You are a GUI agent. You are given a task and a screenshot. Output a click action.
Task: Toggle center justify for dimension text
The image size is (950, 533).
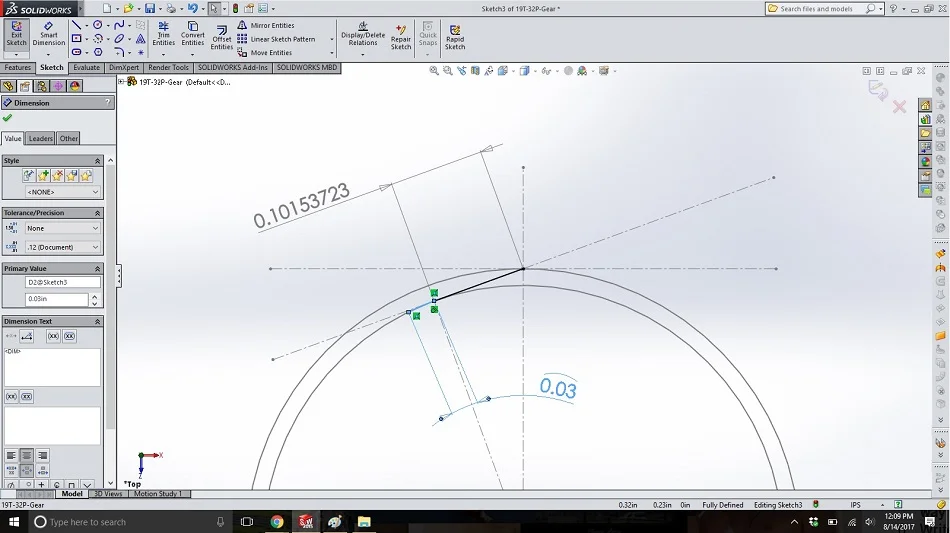pos(27,455)
